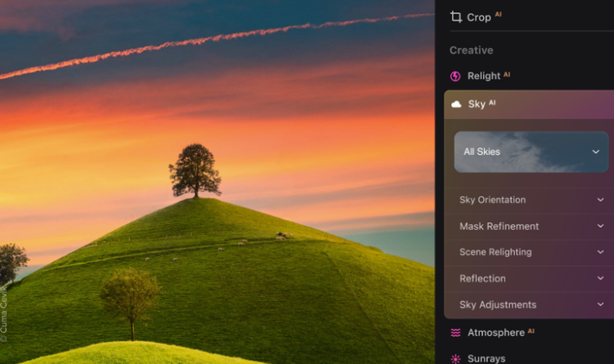Click the Sunrays sun icon
This screenshot has height=364, width=614.
coord(455,359)
